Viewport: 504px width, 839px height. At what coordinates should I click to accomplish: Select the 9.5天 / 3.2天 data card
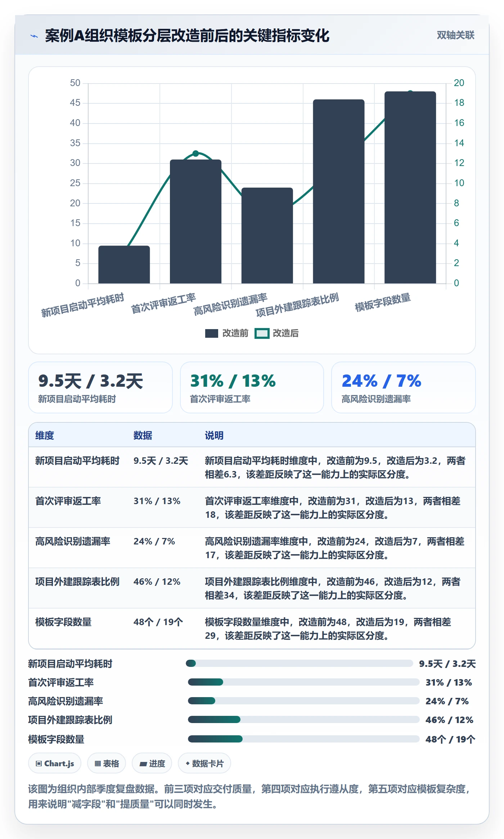click(100, 387)
